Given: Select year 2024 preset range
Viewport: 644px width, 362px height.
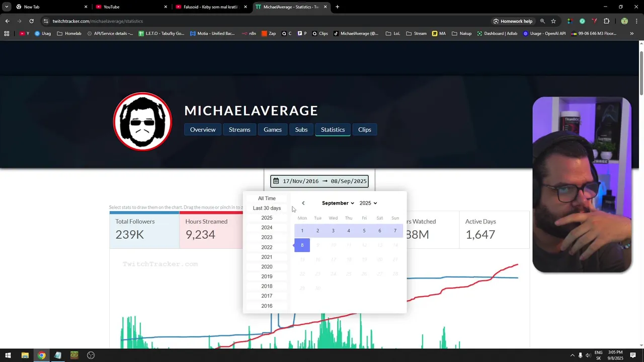Looking at the screenshot, I should [267, 228].
